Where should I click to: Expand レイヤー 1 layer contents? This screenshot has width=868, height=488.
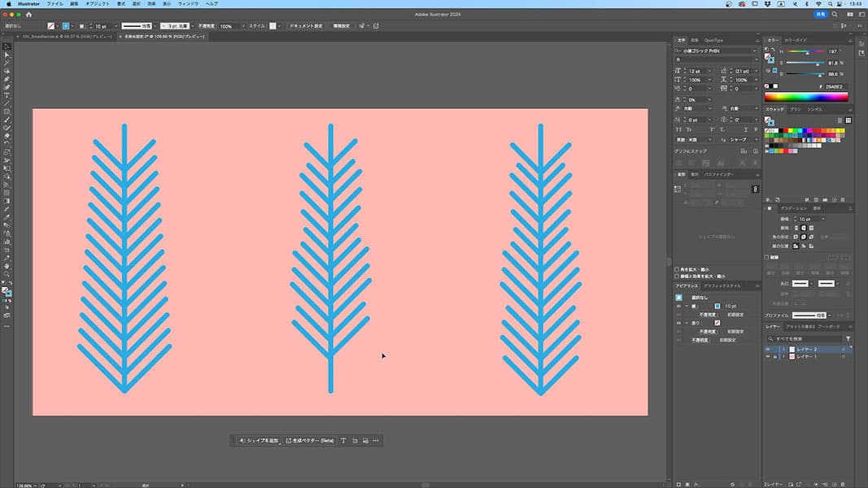[x=783, y=357]
